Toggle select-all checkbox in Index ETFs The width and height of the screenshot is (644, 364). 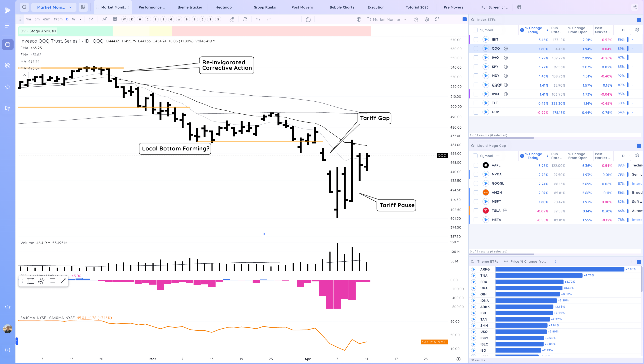click(475, 30)
